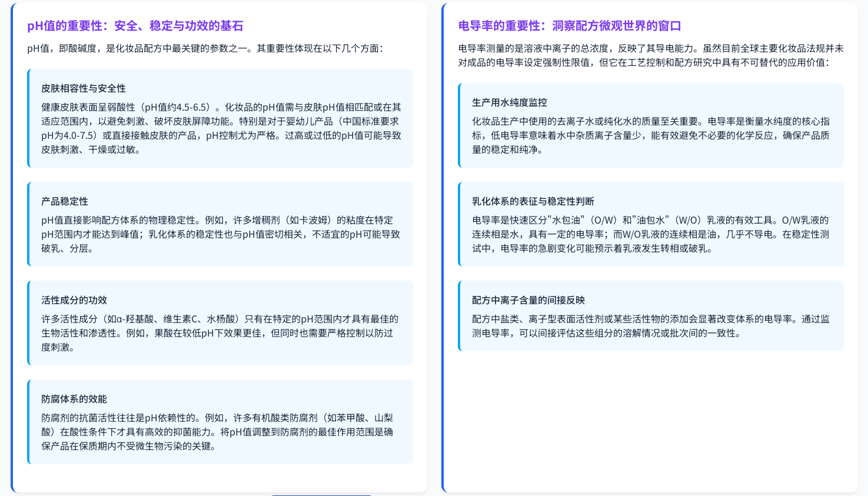Click the paragraph about 健康皮肤表面呈弱酸性
Screen dimensions: 868x496
click(x=221, y=128)
